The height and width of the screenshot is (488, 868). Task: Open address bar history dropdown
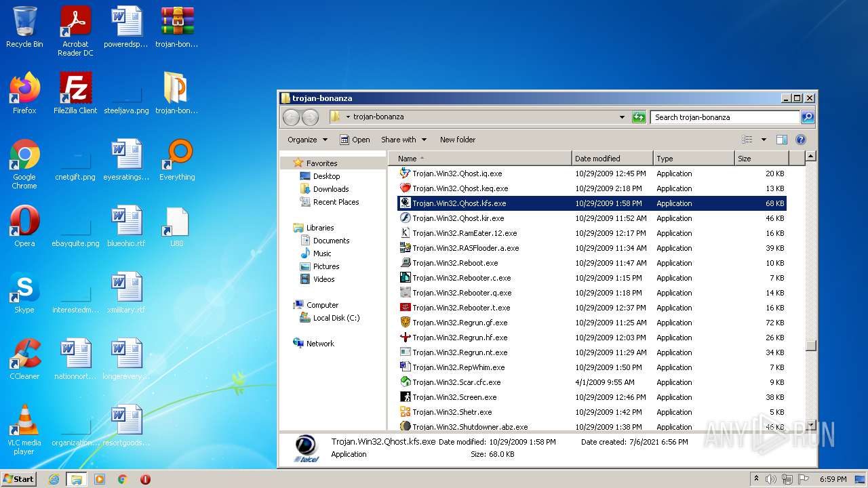click(622, 117)
